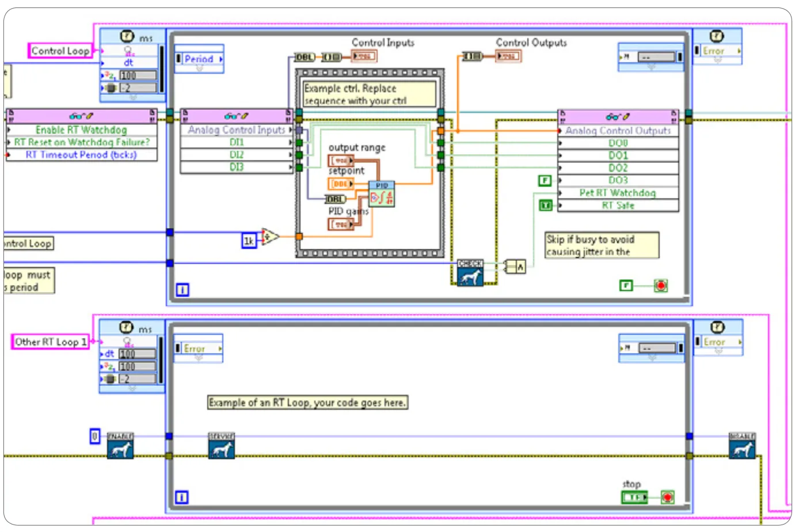Image resolution: width=799 pixels, height=532 pixels.
Task: Select RT Reset on Watchdog Failure? property
Action: [81, 142]
